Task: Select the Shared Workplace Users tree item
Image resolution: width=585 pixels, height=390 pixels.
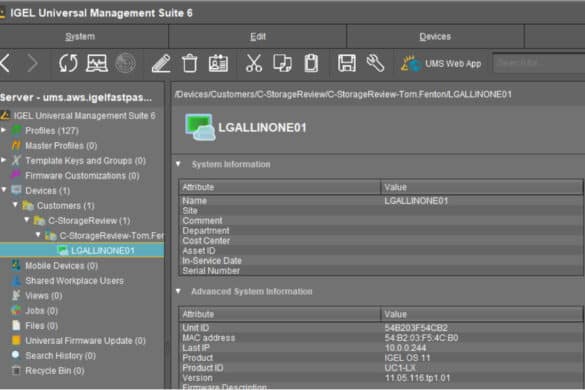Action: coord(74,281)
